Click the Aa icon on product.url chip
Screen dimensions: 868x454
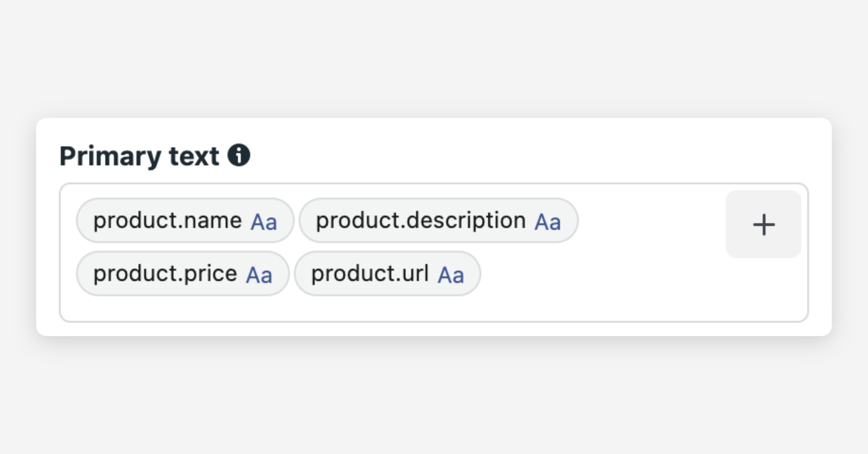pos(451,275)
